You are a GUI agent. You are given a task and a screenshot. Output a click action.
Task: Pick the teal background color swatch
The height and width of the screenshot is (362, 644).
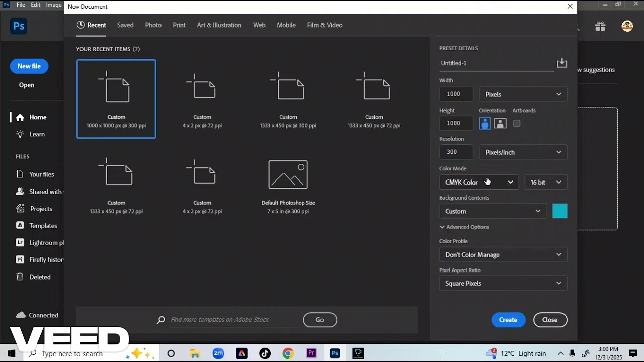560,211
